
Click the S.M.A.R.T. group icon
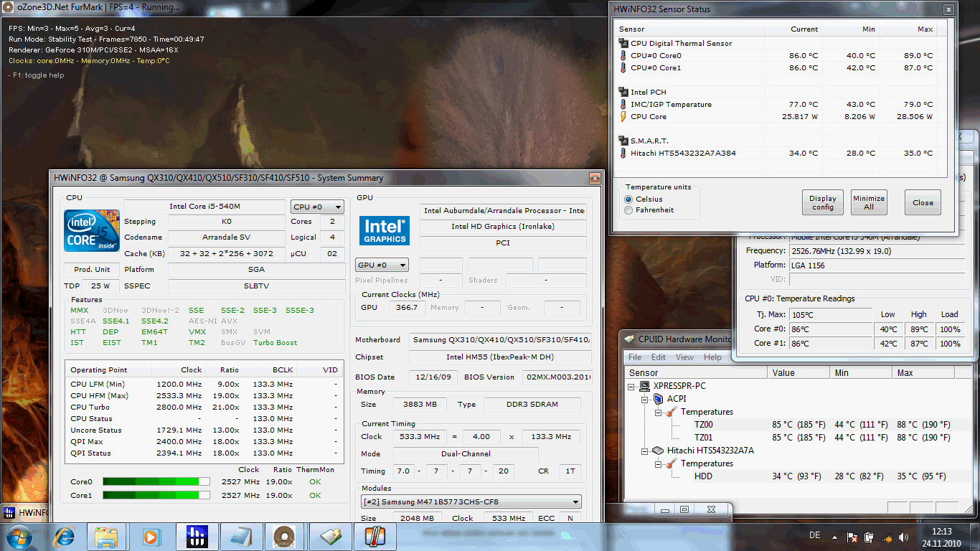coord(623,141)
